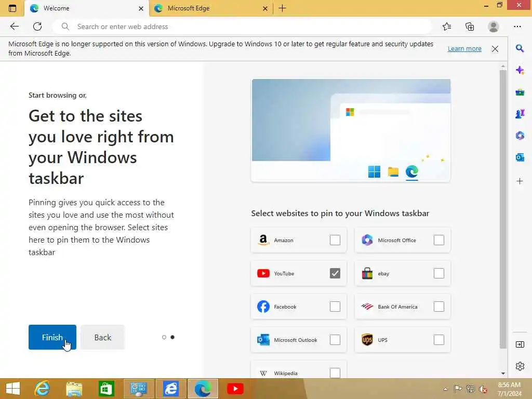This screenshot has height=399, width=532.
Task: Check the Facebook pin checkbox
Action: click(x=335, y=307)
